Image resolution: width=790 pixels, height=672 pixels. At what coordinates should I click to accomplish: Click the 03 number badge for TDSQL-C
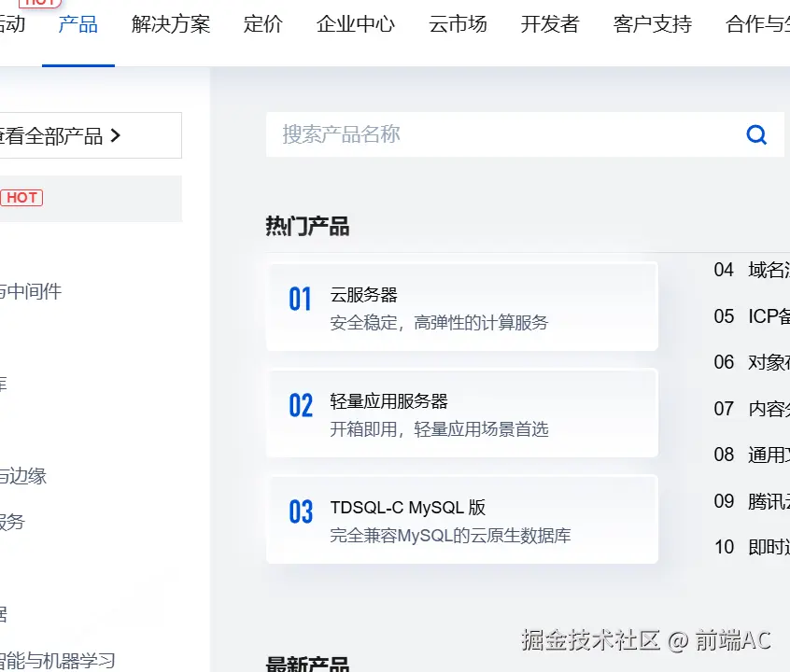click(300, 512)
